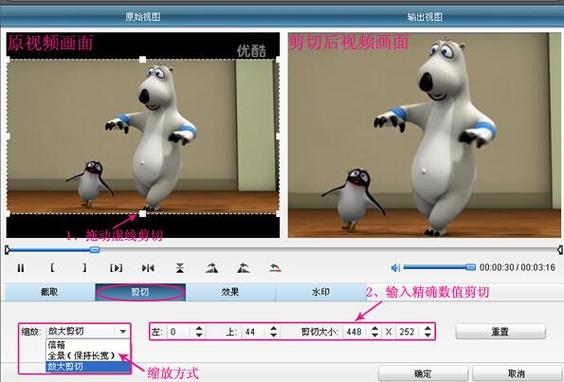Increase crop height with up arrow

point(428,329)
